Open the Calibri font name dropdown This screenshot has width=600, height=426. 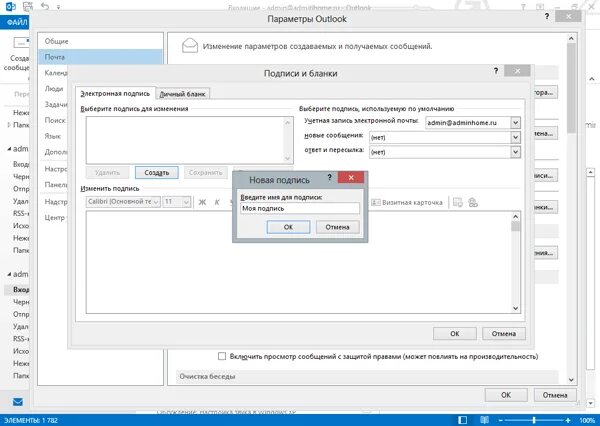point(156,202)
